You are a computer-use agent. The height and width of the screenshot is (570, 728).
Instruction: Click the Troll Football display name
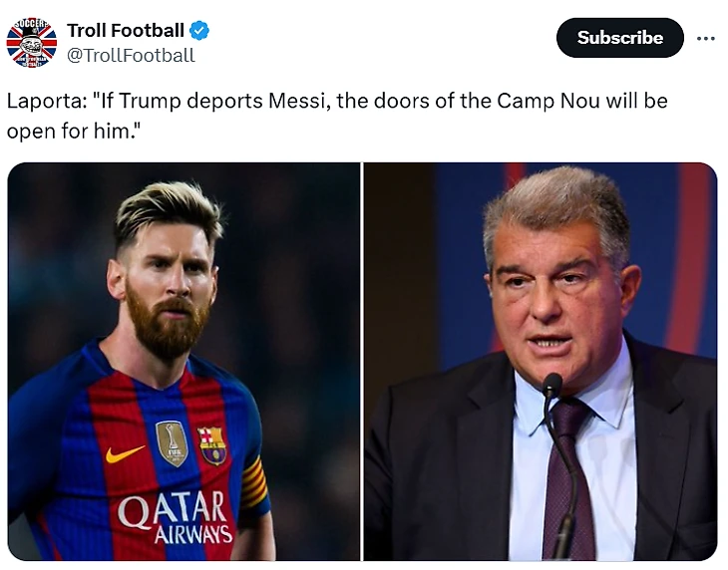pyautogui.click(x=125, y=31)
